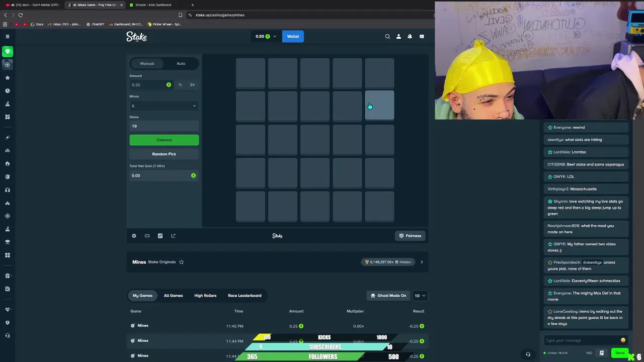Open the Recent clock icon in sidebar
The height and width of the screenshot is (362, 644).
pyautogui.click(x=8, y=91)
